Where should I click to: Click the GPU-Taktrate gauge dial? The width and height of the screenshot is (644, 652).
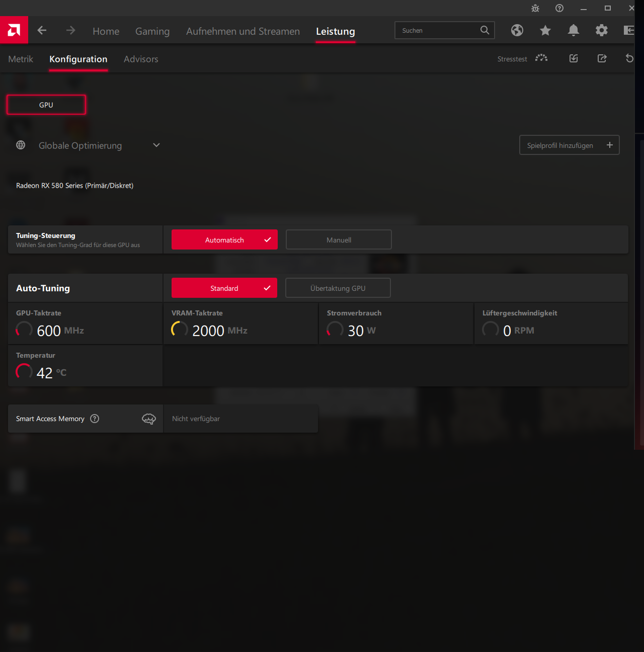point(24,330)
